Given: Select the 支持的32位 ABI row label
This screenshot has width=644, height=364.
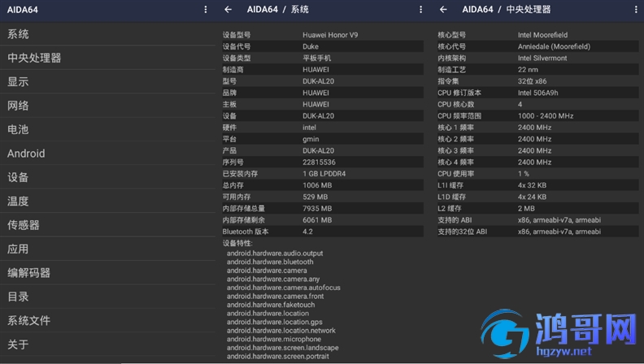Looking at the screenshot, I should pos(463,232).
